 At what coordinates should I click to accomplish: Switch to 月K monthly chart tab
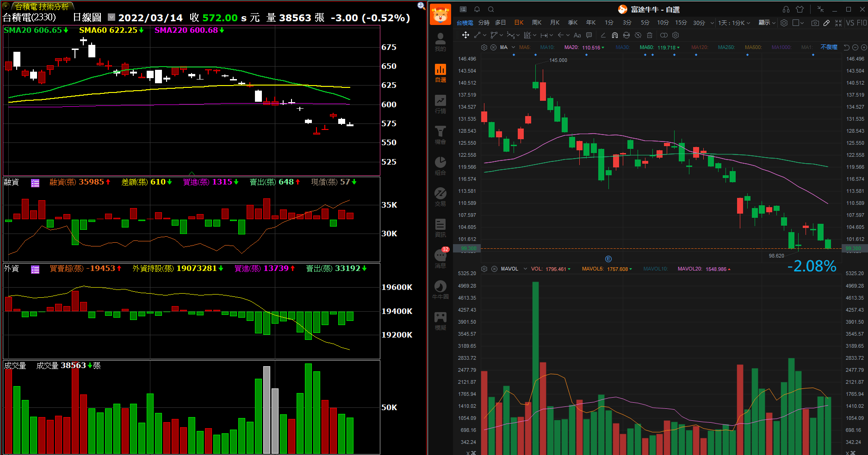tap(555, 23)
